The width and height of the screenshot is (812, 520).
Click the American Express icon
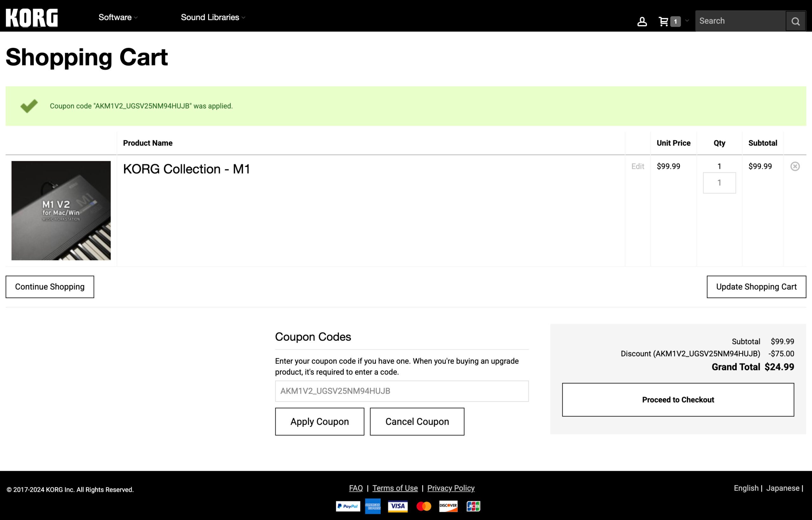(x=373, y=506)
